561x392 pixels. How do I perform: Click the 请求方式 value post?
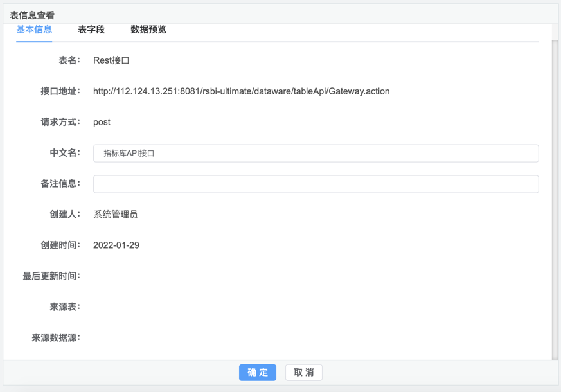[102, 122]
